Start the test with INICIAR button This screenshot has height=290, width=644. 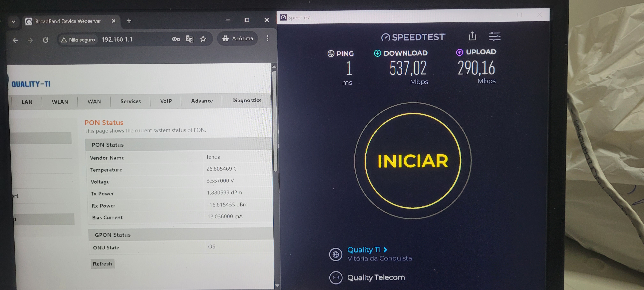[413, 161]
